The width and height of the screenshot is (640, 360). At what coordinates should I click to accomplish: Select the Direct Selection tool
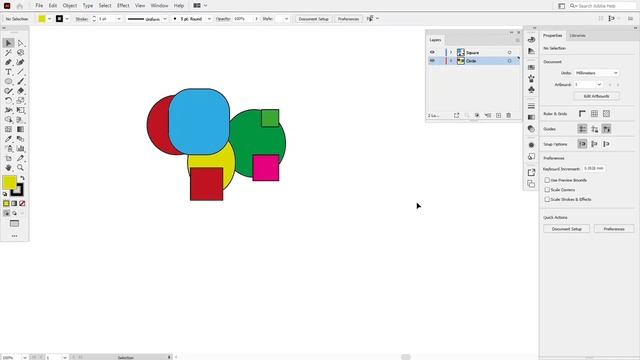(20, 43)
